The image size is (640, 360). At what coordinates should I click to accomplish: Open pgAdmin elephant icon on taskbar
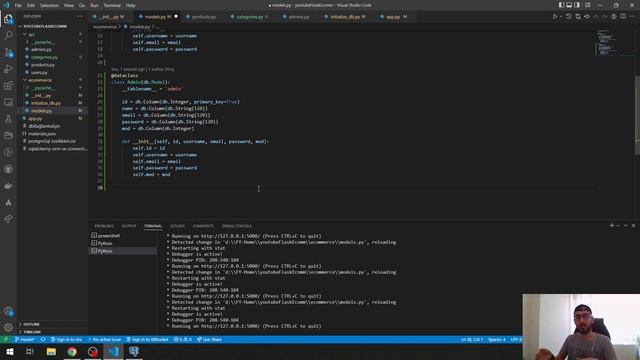pos(134,351)
